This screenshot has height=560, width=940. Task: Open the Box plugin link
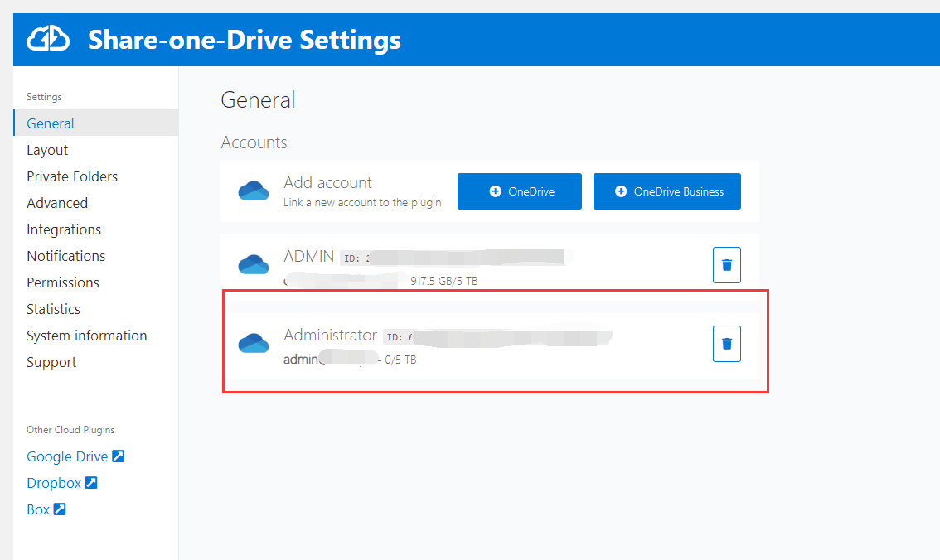click(x=38, y=509)
